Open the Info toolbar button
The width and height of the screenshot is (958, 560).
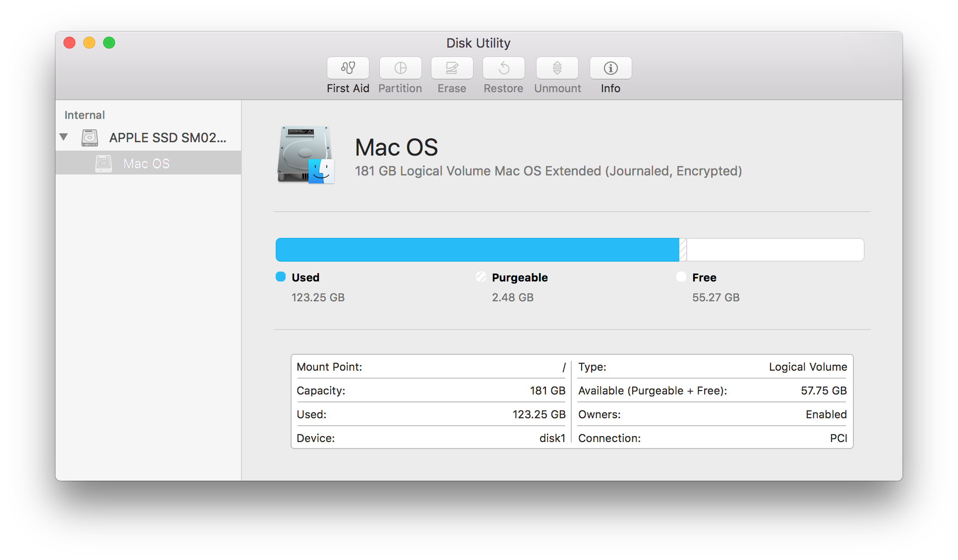pos(610,68)
